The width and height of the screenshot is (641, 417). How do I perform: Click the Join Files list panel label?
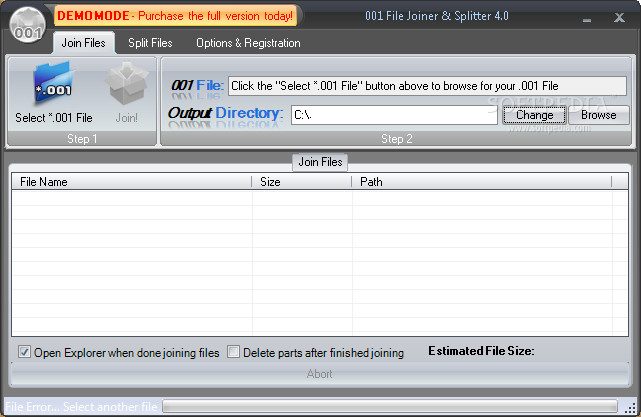(x=320, y=162)
